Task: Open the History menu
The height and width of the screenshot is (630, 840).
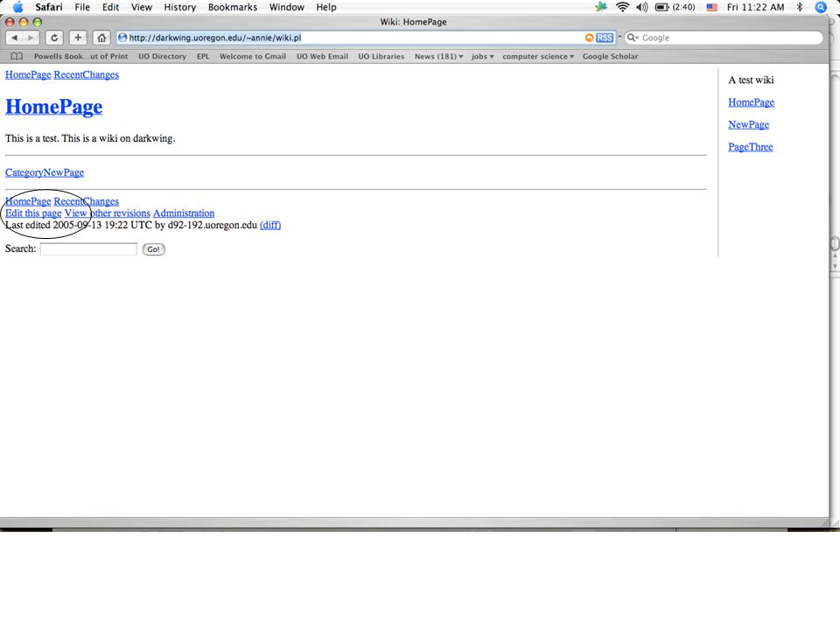Action: point(179,7)
